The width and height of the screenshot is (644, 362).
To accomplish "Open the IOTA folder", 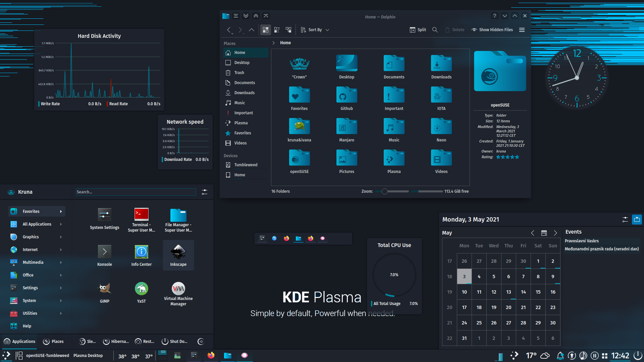I will tap(441, 99).
